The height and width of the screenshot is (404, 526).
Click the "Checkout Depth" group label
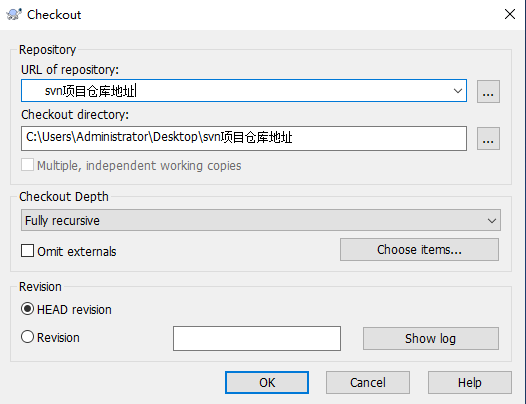click(64, 197)
